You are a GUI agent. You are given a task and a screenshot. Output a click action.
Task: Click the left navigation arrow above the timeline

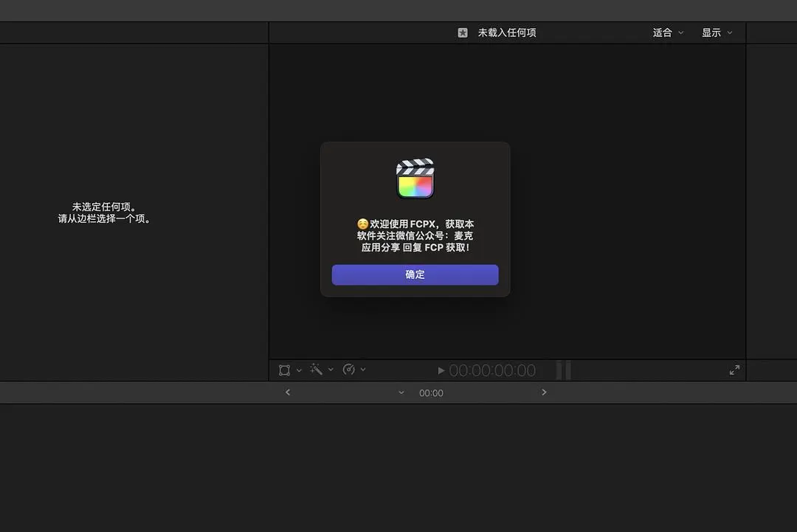click(x=288, y=393)
